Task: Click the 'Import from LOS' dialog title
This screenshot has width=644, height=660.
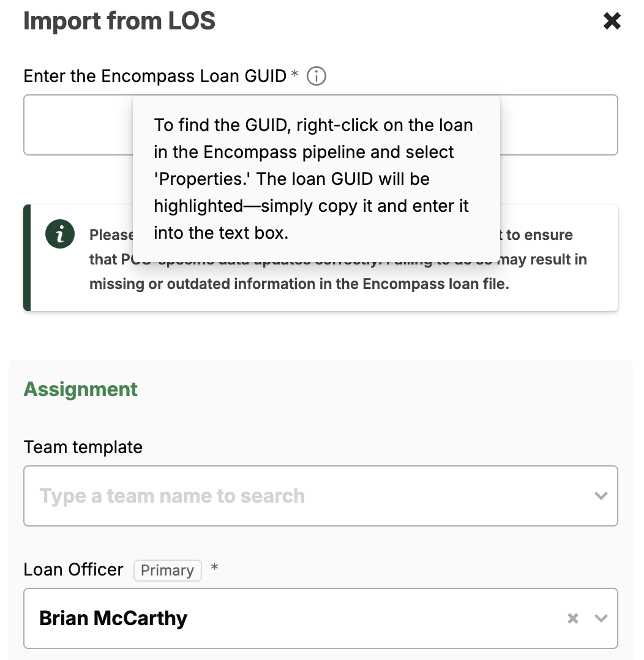Action: [119, 21]
